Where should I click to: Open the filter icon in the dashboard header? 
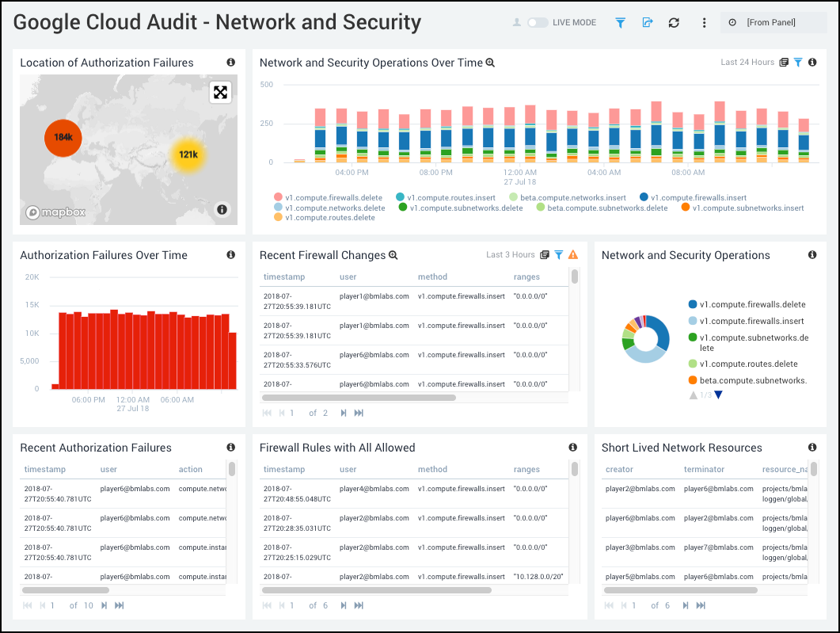(x=620, y=22)
